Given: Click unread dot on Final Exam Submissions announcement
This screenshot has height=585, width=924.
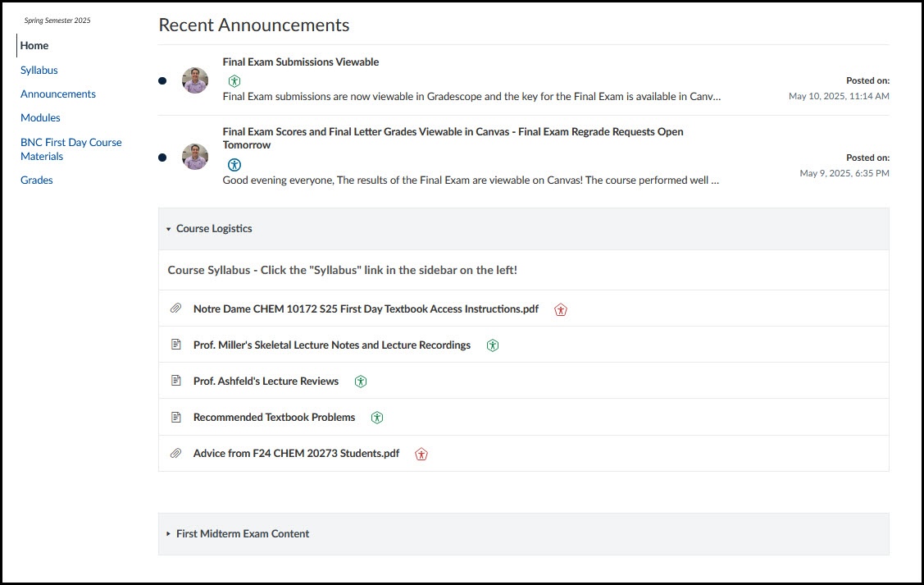Looking at the screenshot, I should point(162,80).
